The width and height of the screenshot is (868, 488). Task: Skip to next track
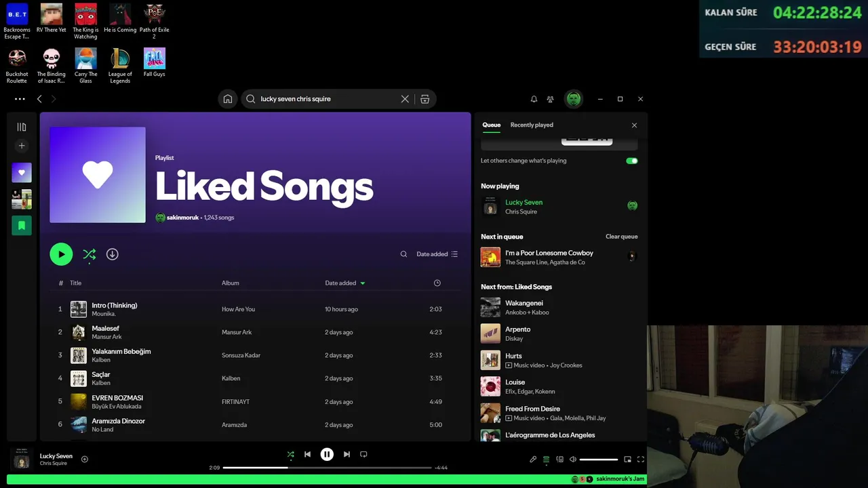click(x=347, y=455)
